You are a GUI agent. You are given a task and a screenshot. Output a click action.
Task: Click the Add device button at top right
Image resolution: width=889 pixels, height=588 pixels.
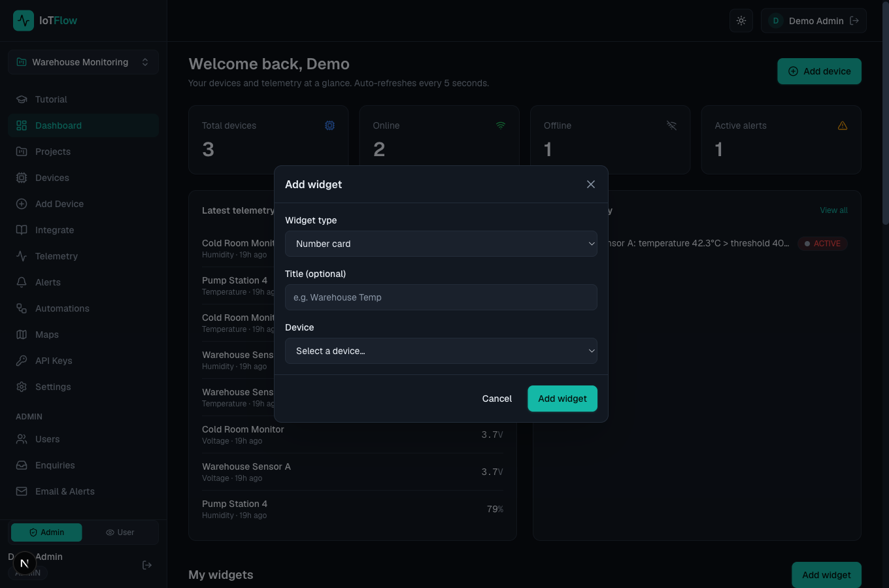[x=819, y=71]
